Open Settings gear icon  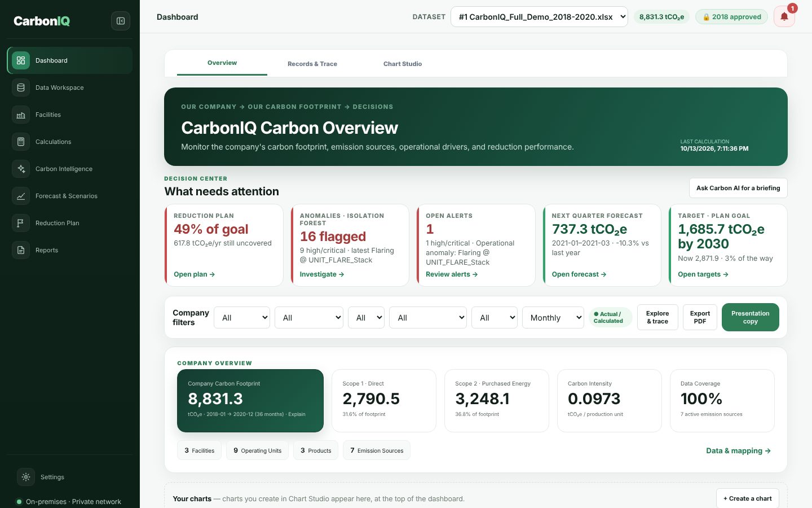(x=26, y=477)
